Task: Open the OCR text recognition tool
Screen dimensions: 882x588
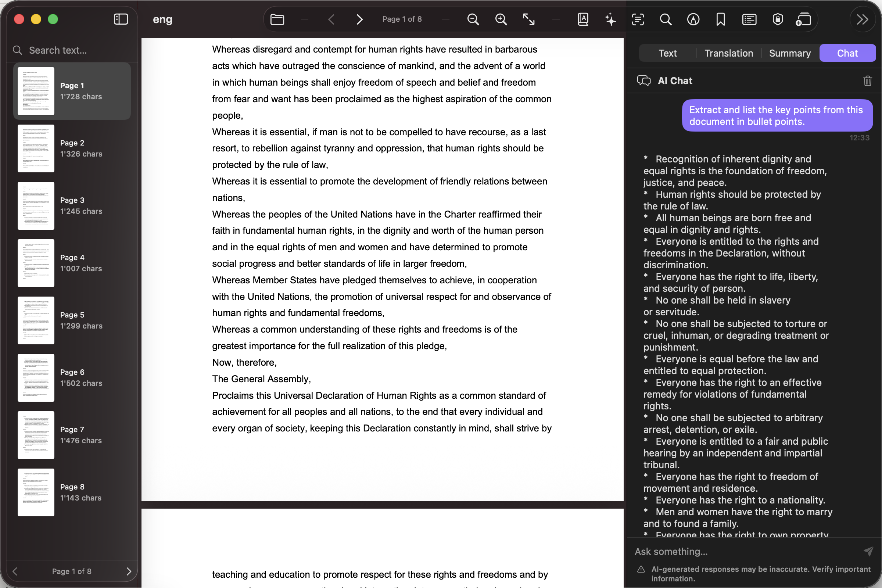Action: 638,19
